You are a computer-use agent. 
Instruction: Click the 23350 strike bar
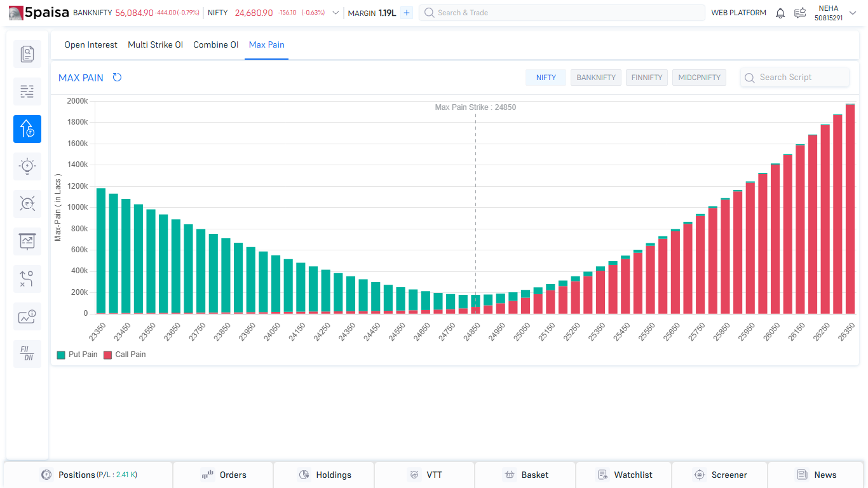point(101,251)
